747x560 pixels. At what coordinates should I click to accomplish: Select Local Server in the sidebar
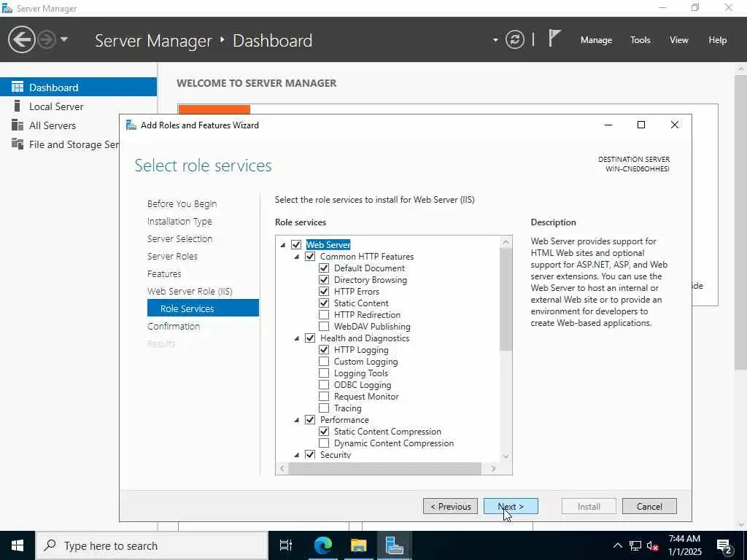[78, 106]
